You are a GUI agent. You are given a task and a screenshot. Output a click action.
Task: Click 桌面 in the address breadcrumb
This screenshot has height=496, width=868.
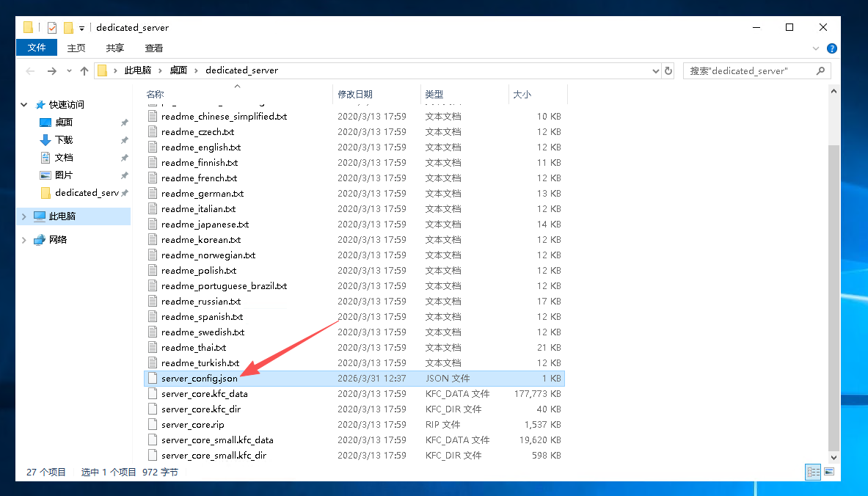pyautogui.click(x=178, y=70)
